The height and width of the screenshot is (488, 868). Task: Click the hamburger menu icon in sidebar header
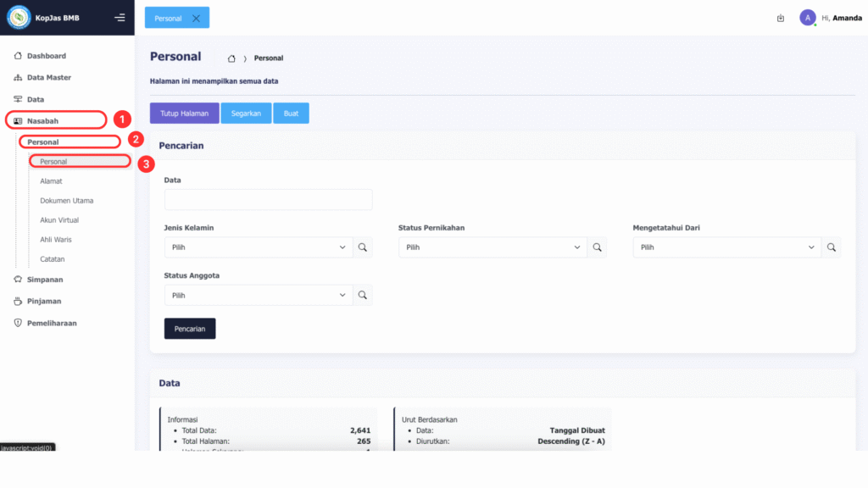[x=120, y=18]
